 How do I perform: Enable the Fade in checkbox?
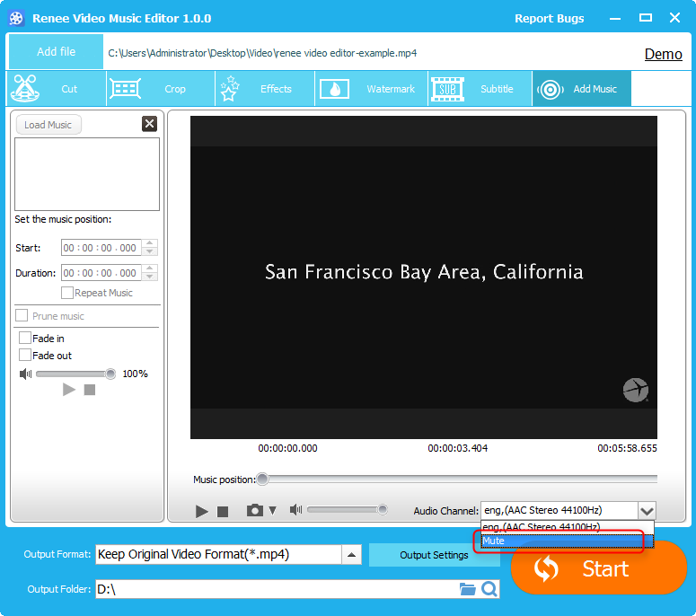pyautogui.click(x=25, y=339)
